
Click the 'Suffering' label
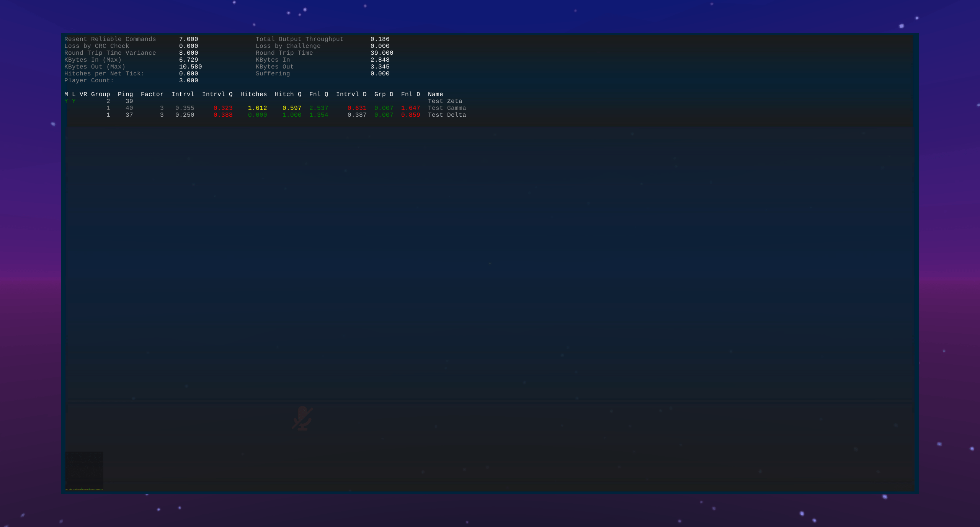273,73
